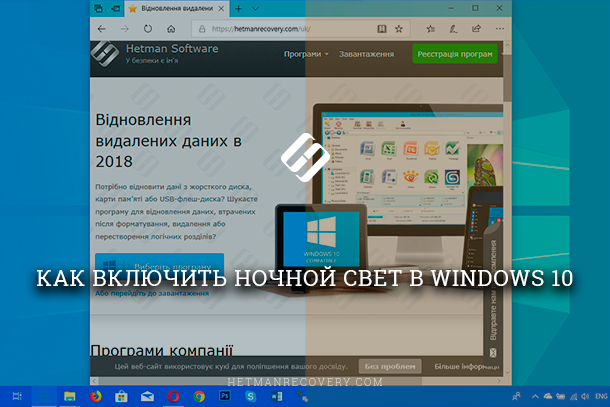Click the horizontal scrollbar left arrow

(95, 381)
